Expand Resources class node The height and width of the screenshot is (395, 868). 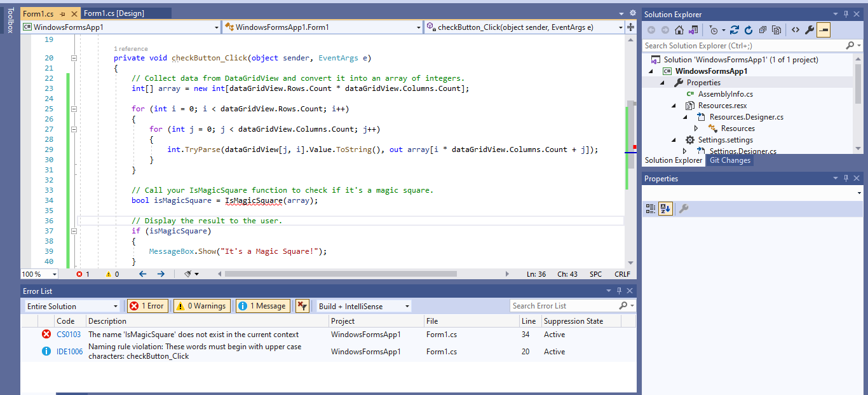(696, 128)
